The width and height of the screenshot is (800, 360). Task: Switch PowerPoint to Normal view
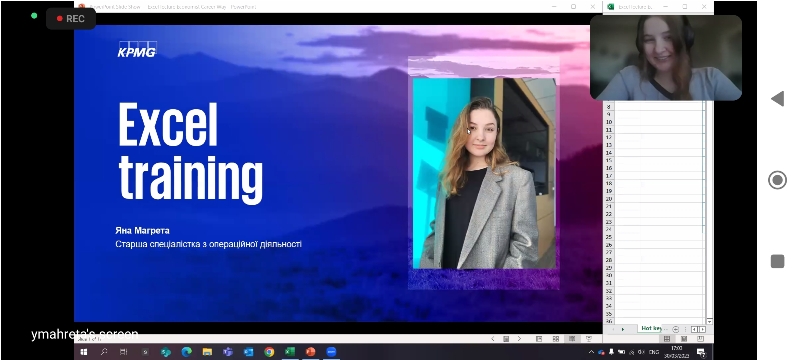pos(539,339)
